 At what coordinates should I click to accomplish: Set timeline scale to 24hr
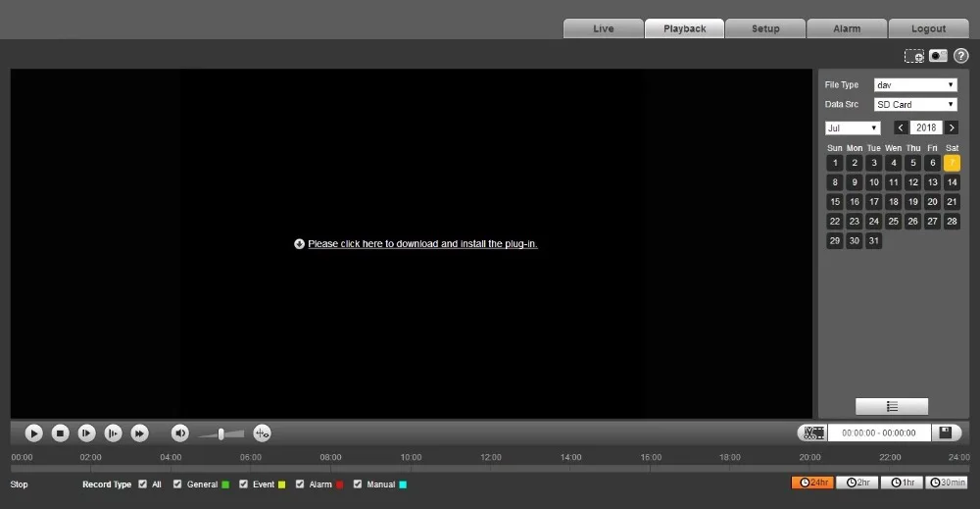(812, 483)
